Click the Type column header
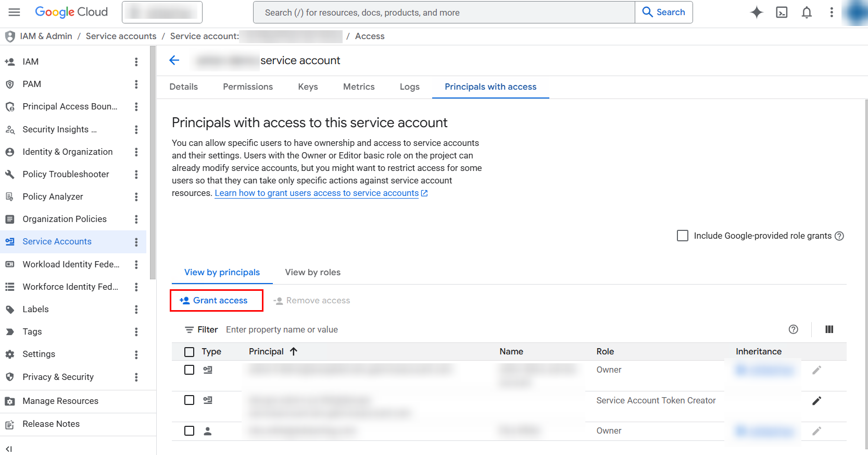Image resolution: width=868 pixels, height=455 pixels. tap(211, 352)
